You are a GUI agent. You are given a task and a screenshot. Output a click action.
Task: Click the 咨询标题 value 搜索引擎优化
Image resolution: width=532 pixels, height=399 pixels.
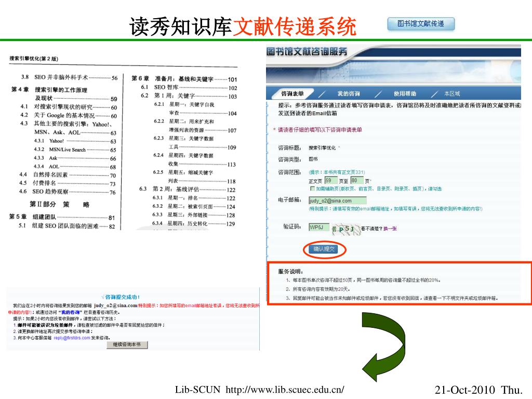[x=322, y=148]
